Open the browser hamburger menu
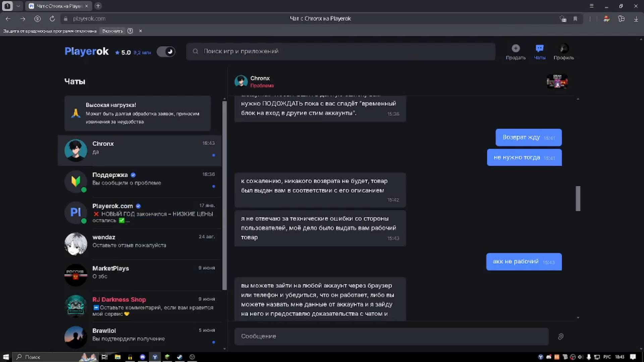The image size is (644, 362). (592, 6)
